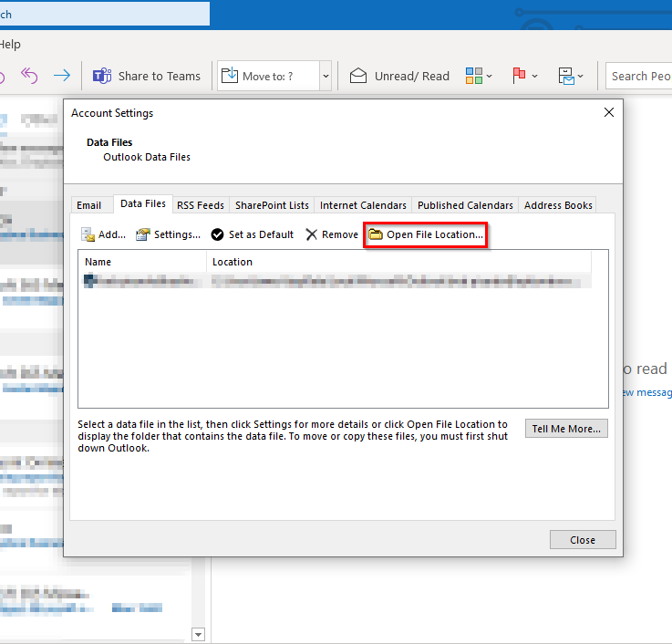Viewport: 672px width, 644px height.
Task: Click the Location column header
Action: [399, 262]
